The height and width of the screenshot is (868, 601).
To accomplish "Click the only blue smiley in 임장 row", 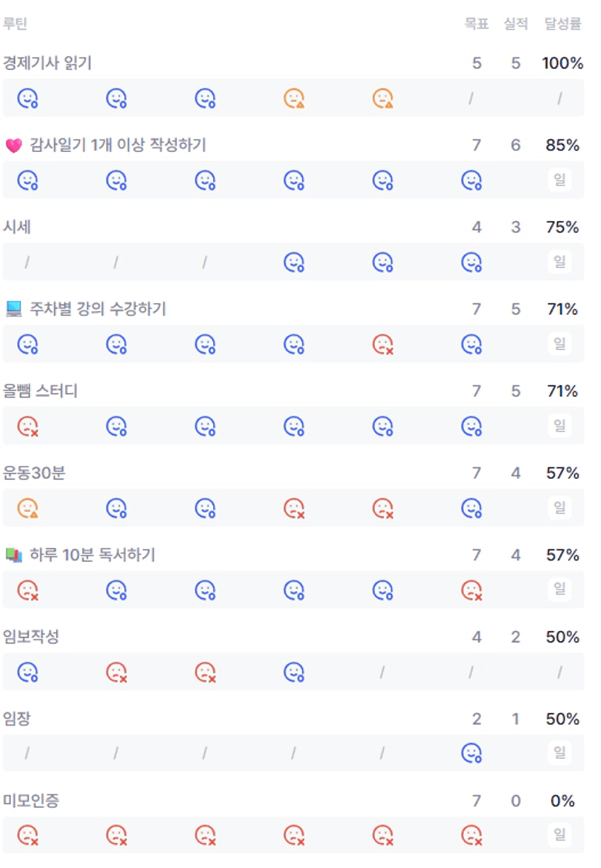I will click(x=472, y=753).
